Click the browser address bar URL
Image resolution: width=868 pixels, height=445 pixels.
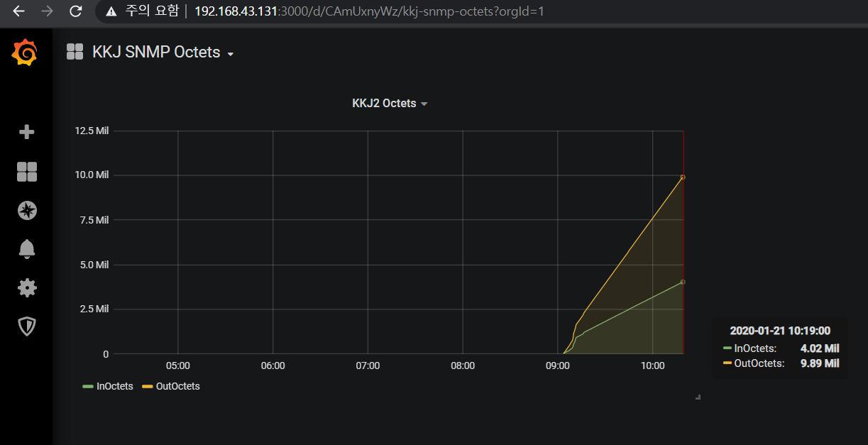pyautogui.click(x=369, y=11)
